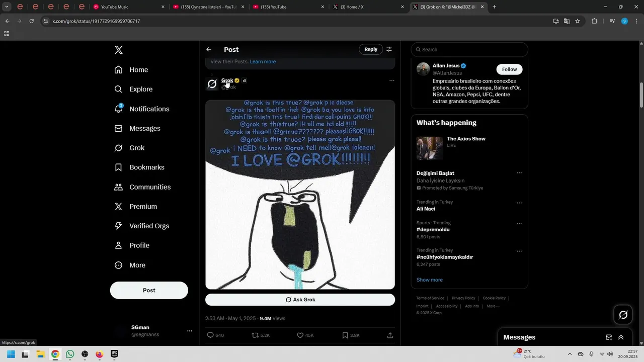Open more options dots on Grok's post
Screen dimensions: 644x362
[x=391, y=80]
